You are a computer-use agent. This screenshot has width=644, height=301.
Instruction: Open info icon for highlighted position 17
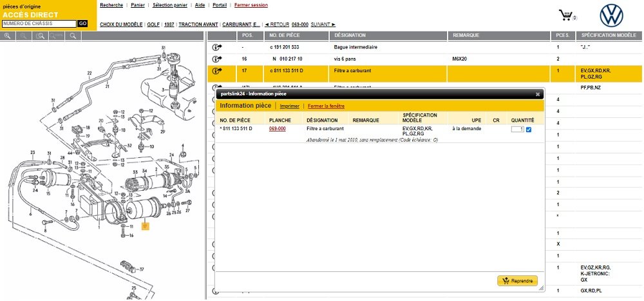[217, 71]
